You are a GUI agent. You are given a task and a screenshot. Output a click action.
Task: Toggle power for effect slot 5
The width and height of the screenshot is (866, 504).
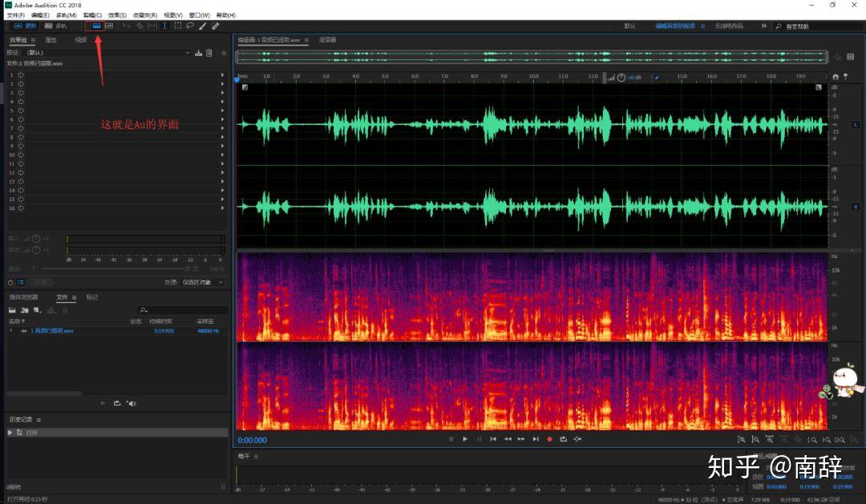pos(21,111)
